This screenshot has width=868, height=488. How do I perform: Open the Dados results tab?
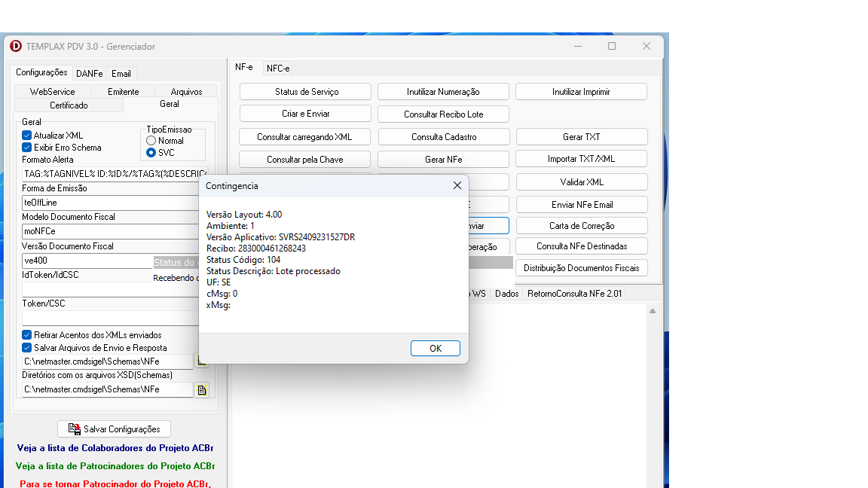click(x=506, y=294)
